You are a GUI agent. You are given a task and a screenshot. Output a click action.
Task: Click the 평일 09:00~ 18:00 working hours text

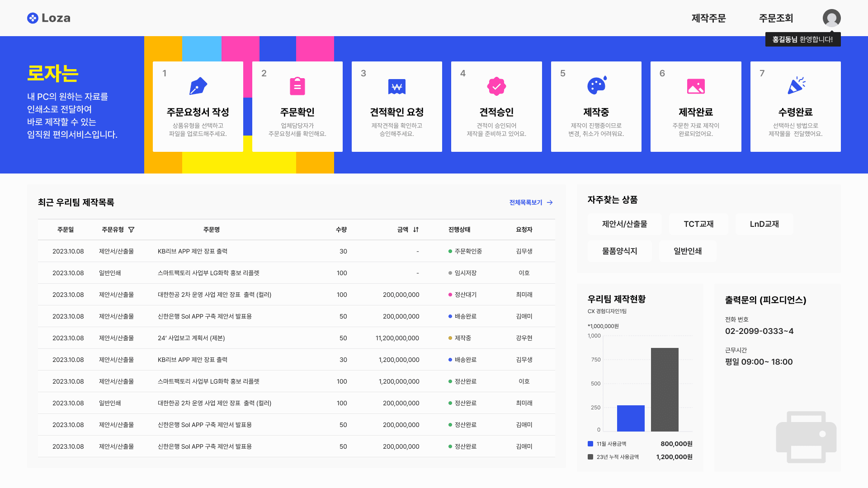[x=759, y=362]
